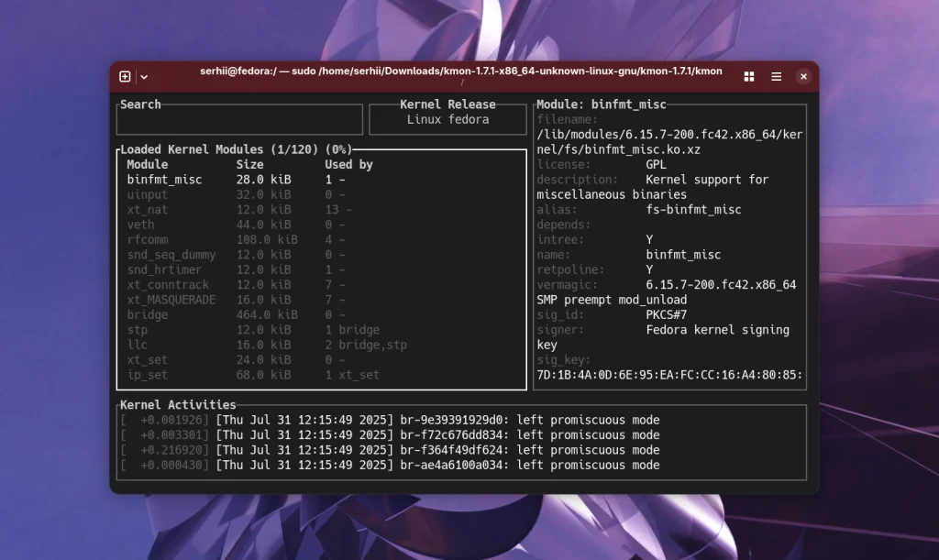The width and height of the screenshot is (939, 560).
Task: Expand the new-tab chevron dropdown
Action: tap(142, 77)
